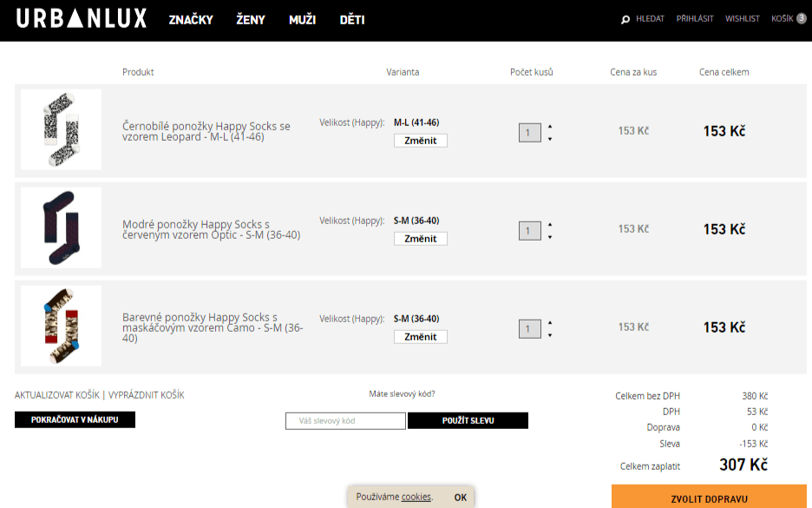Change size of the Optic socks
Screen dimensions: 812x508
click(x=421, y=239)
